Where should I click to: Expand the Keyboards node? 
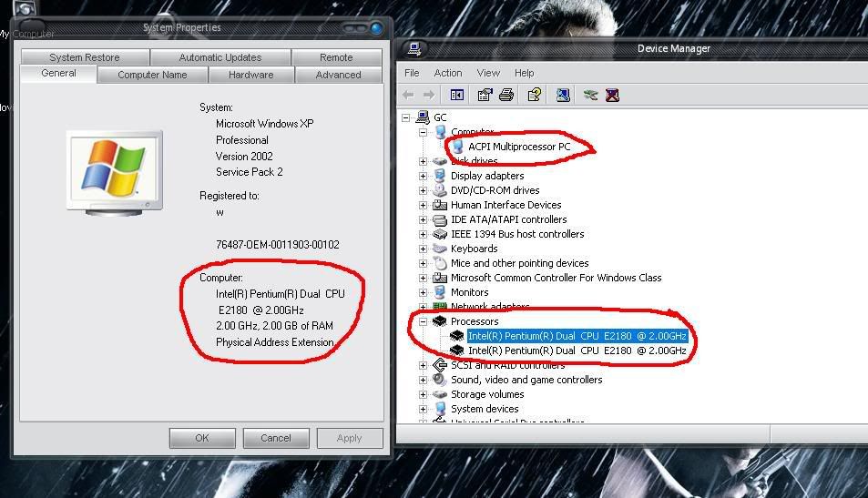pyautogui.click(x=424, y=249)
